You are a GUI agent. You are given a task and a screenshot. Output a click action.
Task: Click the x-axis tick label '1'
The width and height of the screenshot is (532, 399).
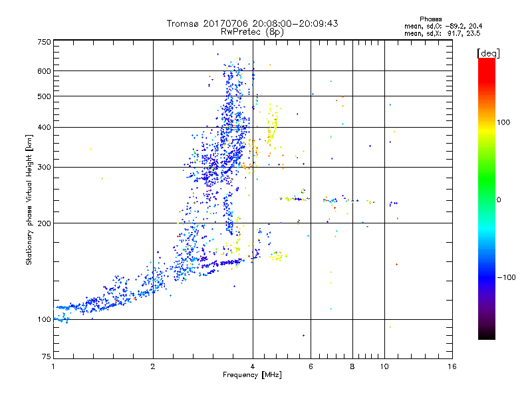[53, 366]
